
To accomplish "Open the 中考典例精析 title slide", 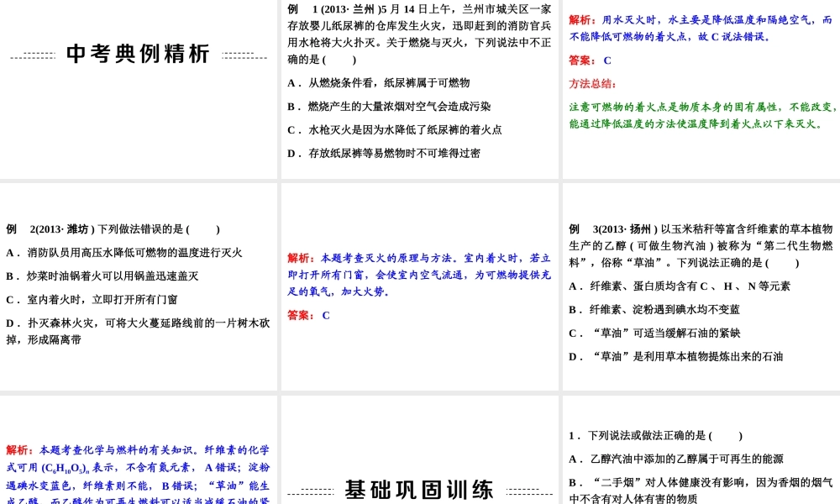I will [x=139, y=54].
